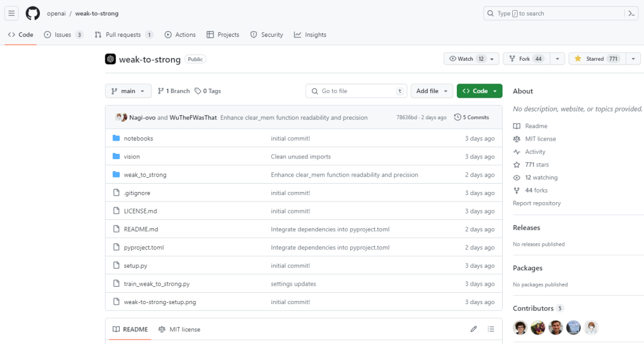The height and width of the screenshot is (344, 644).
Task: Open the MIT license tab
Action: coord(179,329)
